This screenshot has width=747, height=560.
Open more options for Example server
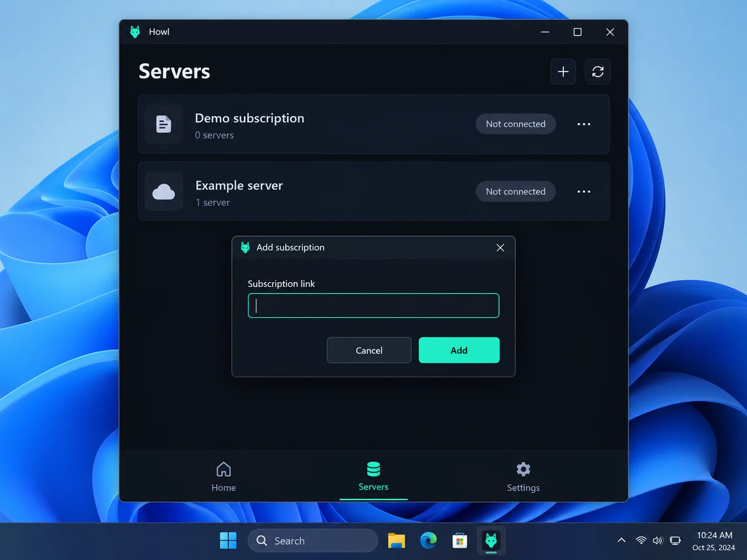coord(584,192)
